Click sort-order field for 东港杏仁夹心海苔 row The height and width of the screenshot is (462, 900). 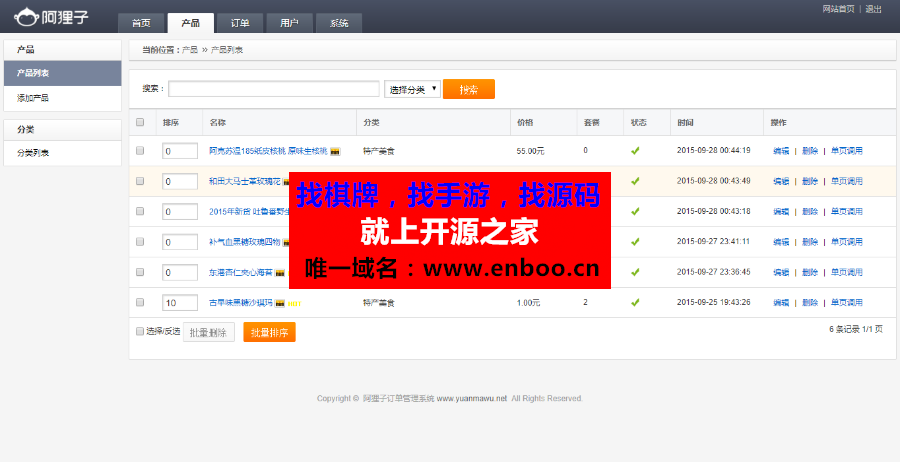[180, 273]
